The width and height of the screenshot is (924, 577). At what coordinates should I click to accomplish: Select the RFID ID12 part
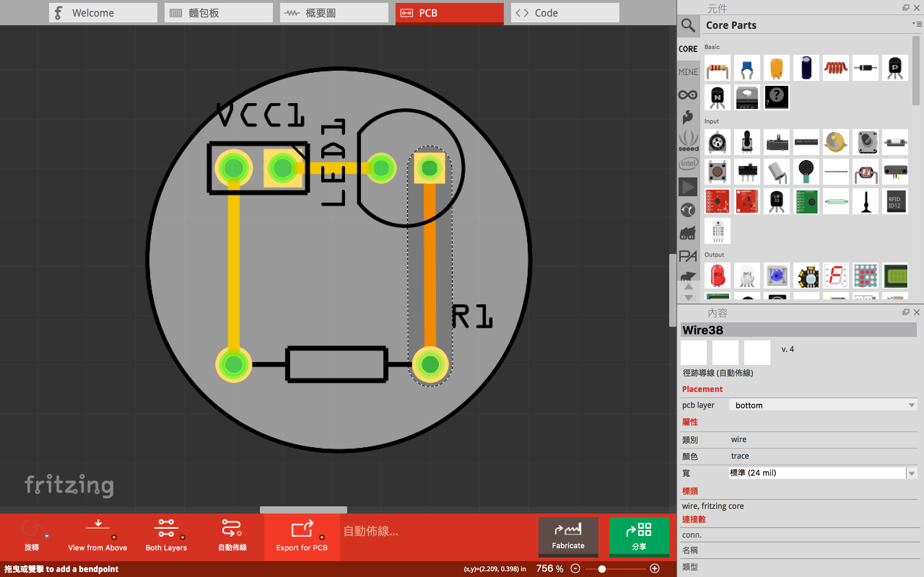click(895, 202)
